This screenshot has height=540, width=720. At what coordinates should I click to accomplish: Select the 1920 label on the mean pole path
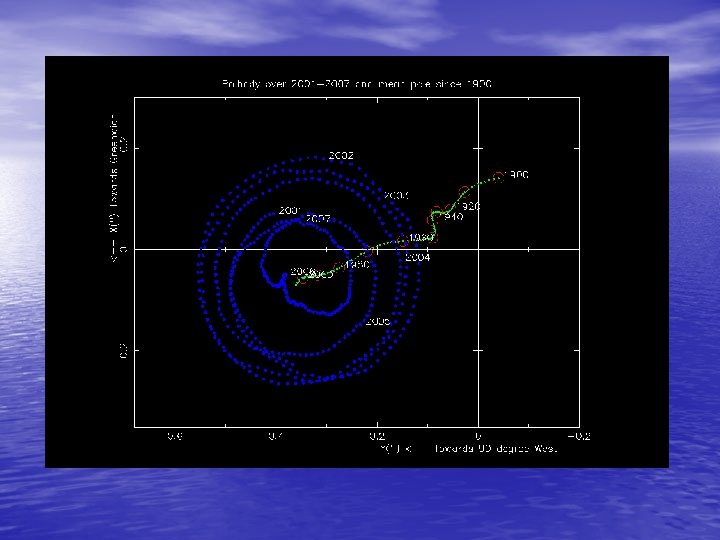coord(469,206)
